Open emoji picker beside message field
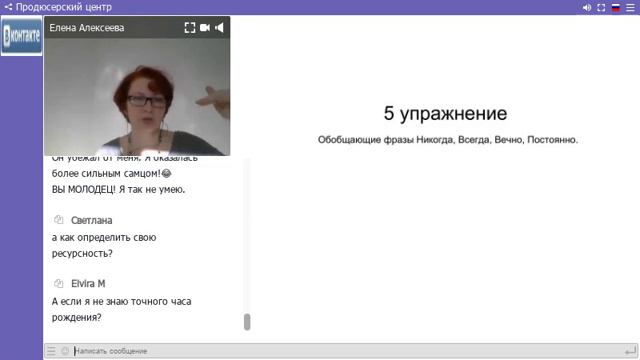The height and width of the screenshot is (360, 640). pos(65,351)
